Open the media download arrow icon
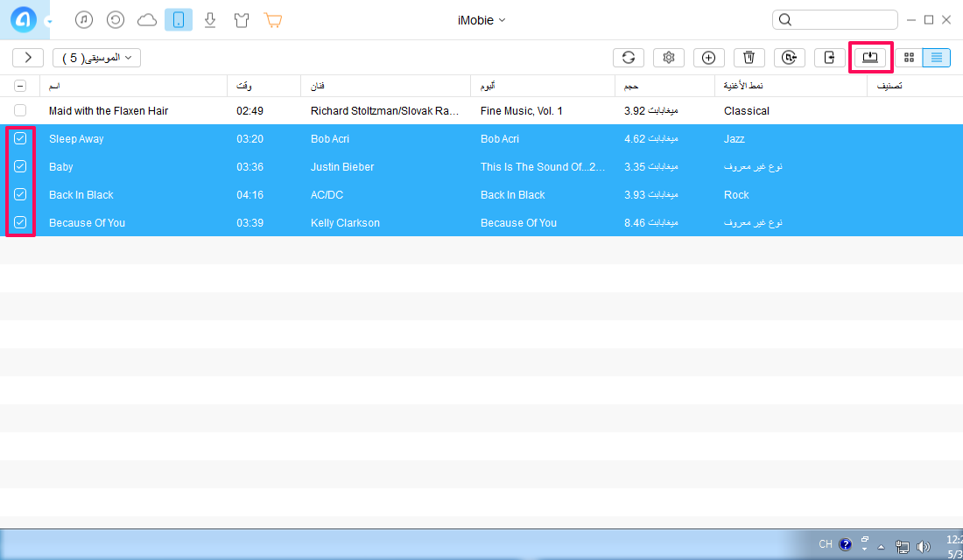This screenshot has width=963, height=560. (x=210, y=20)
